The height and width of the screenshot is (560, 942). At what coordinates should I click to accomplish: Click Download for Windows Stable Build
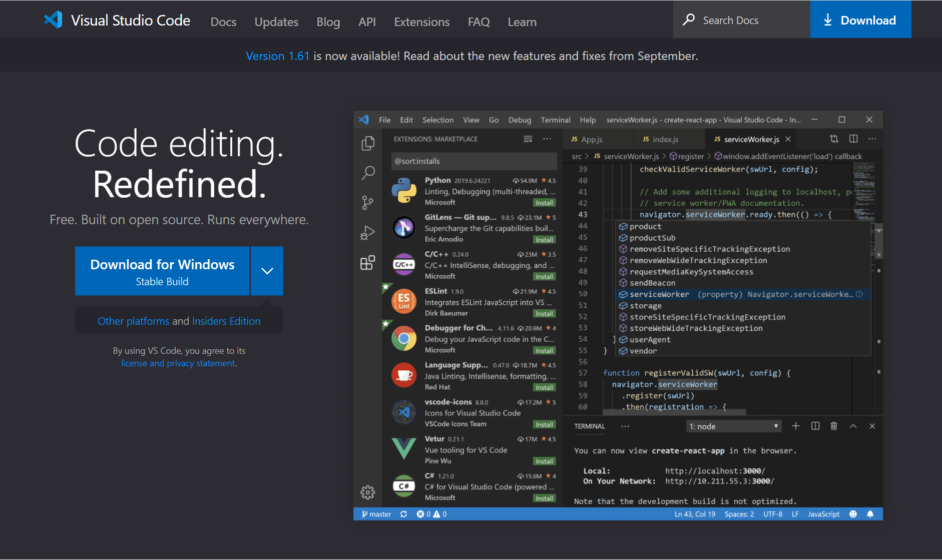tap(162, 271)
